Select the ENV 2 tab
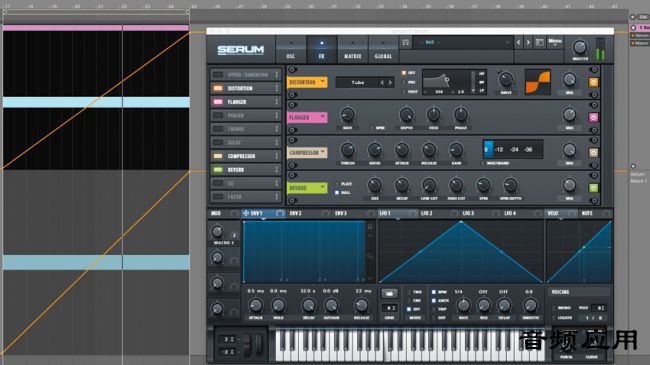Screen dimensions: 650x365 coord(309,213)
